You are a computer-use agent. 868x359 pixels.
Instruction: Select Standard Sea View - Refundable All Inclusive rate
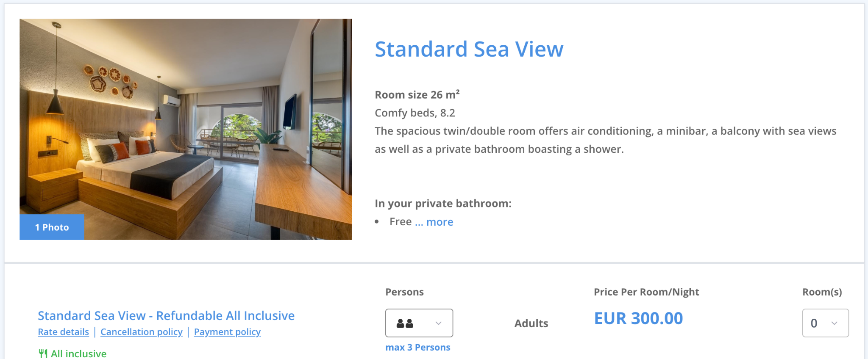[166, 316]
